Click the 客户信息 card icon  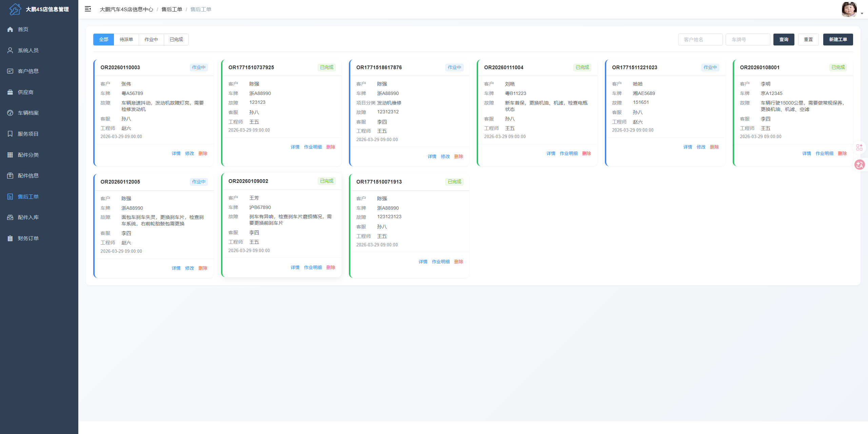pos(10,71)
